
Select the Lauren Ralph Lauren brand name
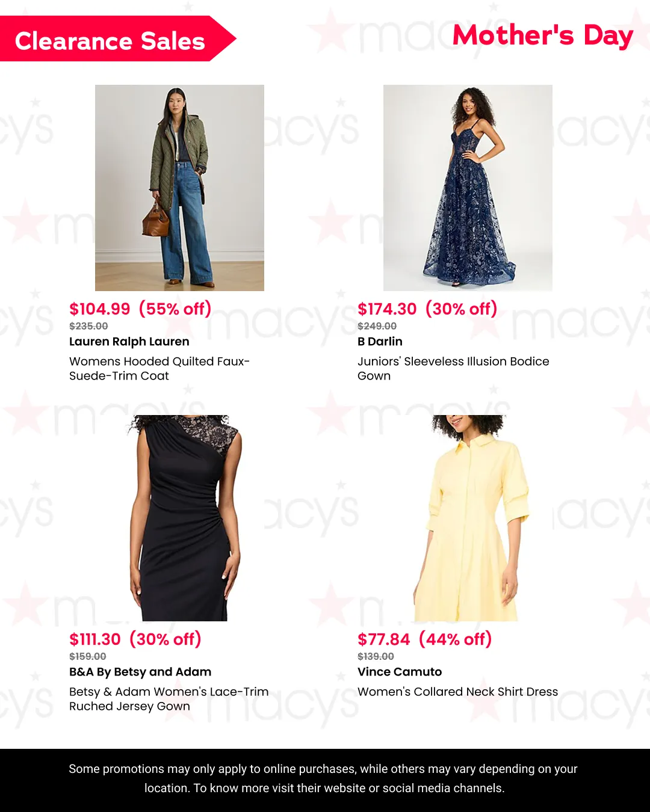click(x=129, y=342)
